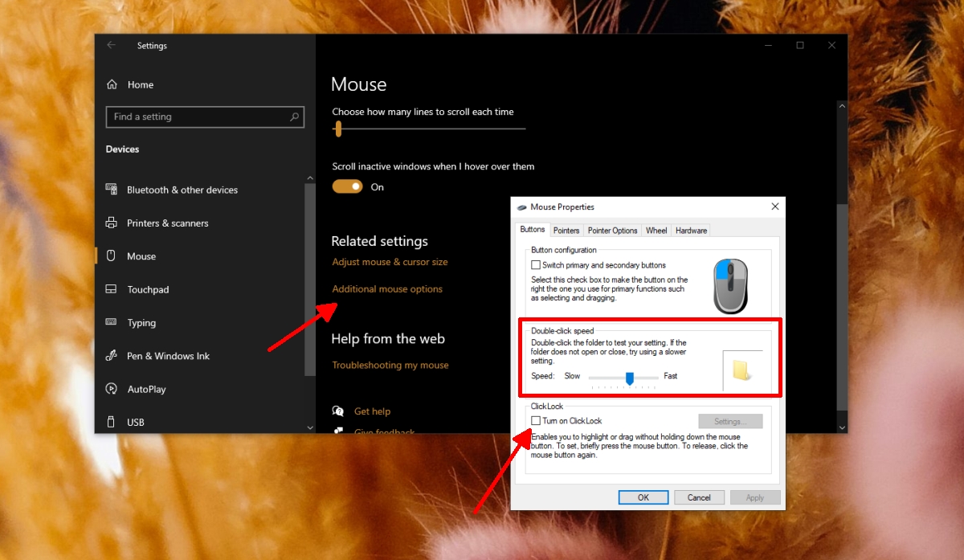
Task: Select the Printers & scanners icon
Action: (111, 223)
